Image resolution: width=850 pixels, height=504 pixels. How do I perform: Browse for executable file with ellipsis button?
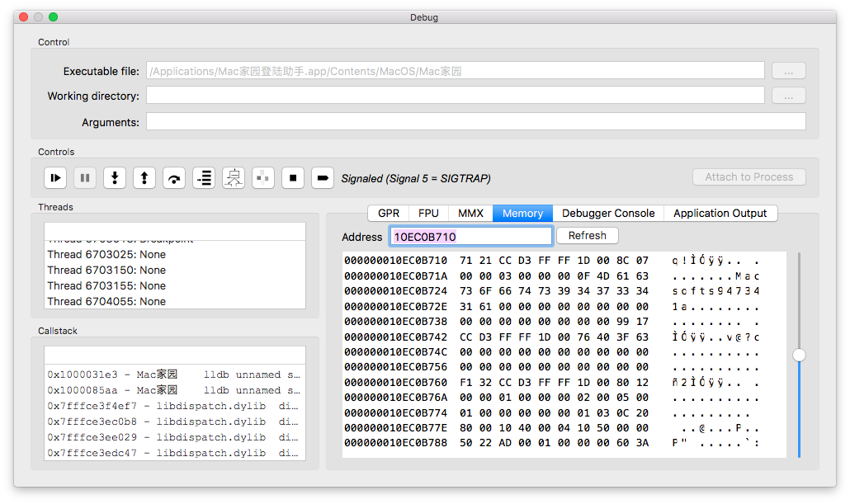tap(788, 71)
